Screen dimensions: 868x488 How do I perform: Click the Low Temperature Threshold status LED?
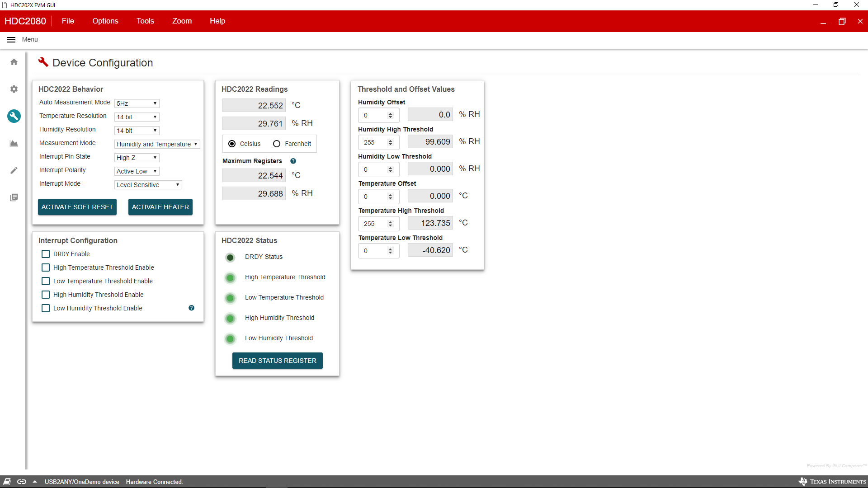tap(230, 298)
